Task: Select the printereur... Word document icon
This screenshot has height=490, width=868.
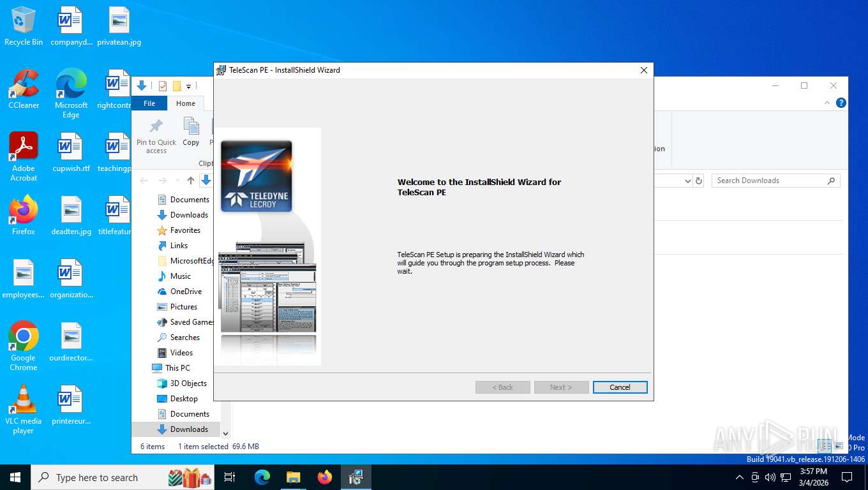Action: pos(71,405)
